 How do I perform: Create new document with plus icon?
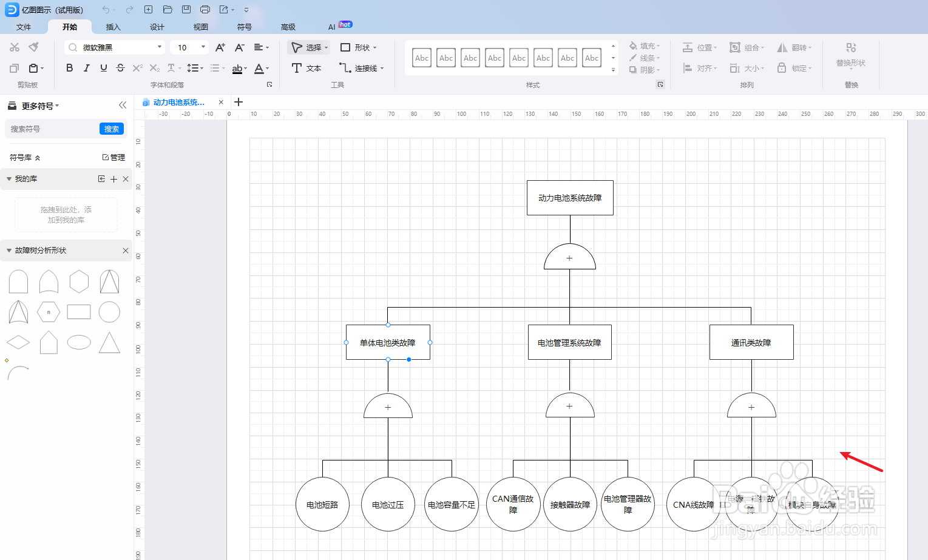coord(148,10)
